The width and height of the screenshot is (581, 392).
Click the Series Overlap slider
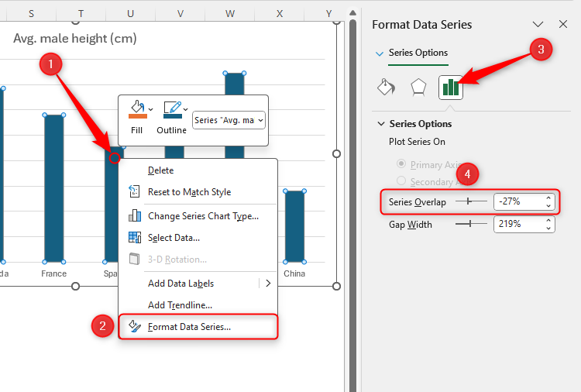coord(470,201)
